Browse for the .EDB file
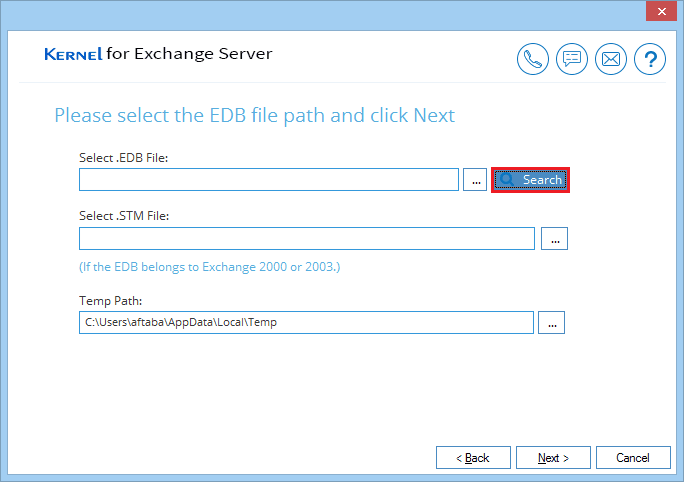 coord(475,180)
